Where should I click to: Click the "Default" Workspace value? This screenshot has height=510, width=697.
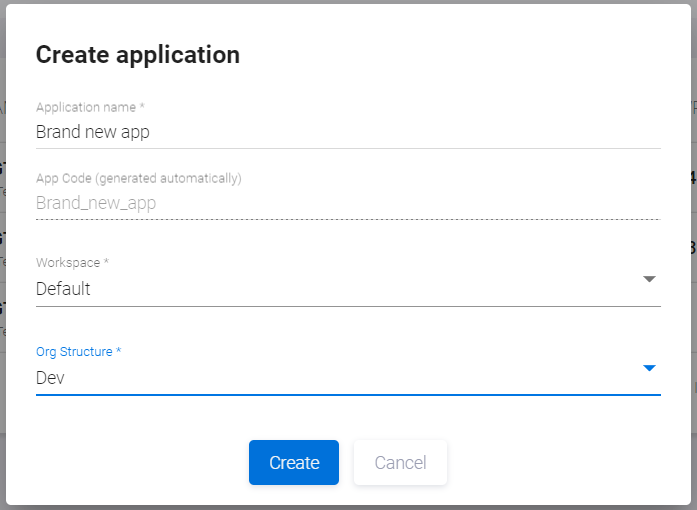tap(63, 289)
